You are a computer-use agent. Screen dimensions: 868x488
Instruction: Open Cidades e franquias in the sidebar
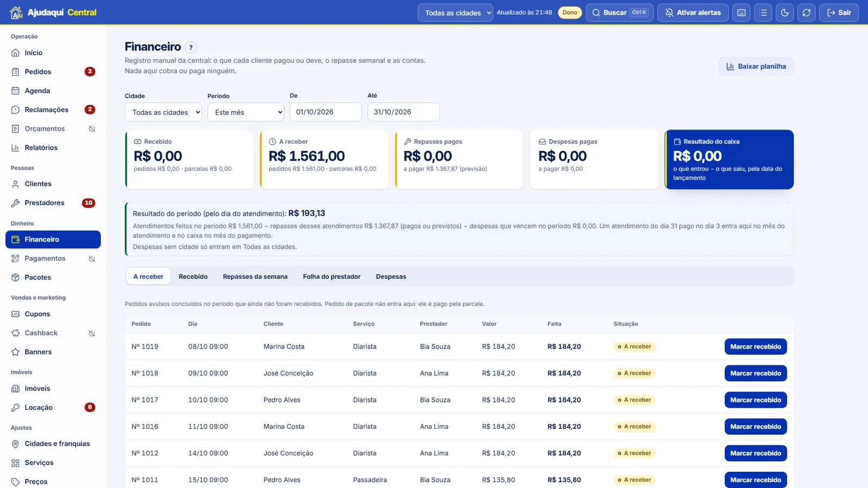(53, 444)
